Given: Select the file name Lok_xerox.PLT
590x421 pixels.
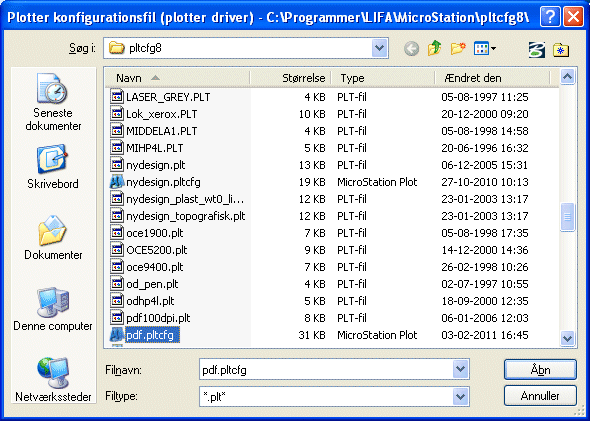Looking at the screenshot, I should tap(161, 114).
